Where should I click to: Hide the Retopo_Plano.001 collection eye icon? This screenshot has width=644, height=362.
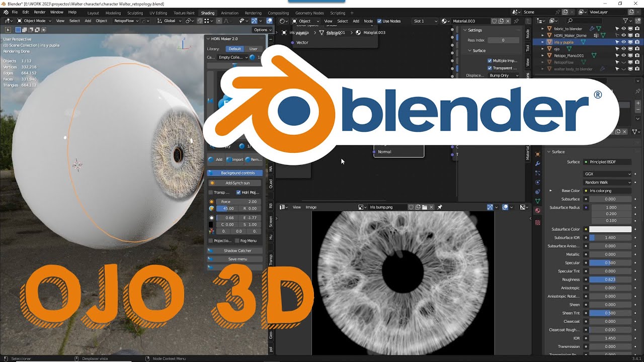[x=623, y=55]
